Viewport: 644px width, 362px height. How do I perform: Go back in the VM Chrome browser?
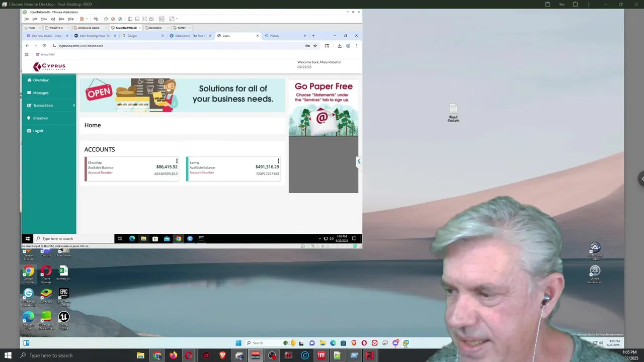click(27, 46)
